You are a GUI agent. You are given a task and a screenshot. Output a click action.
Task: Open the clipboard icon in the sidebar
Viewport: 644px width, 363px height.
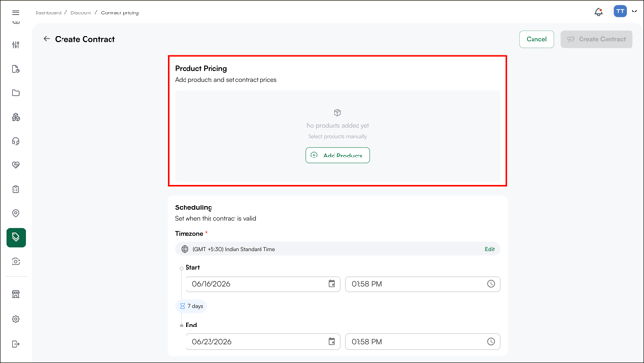click(x=16, y=189)
